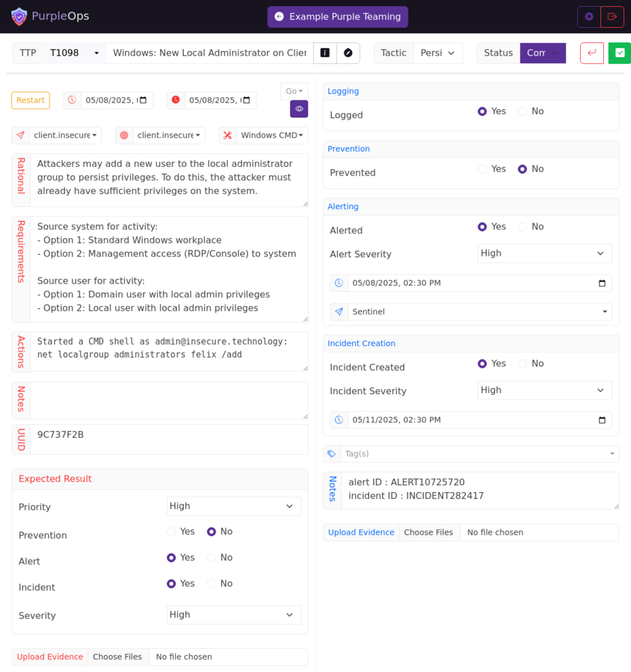631x672 pixels.
Task: Toggle the purple eye visibility icon
Action: (299, 109)
